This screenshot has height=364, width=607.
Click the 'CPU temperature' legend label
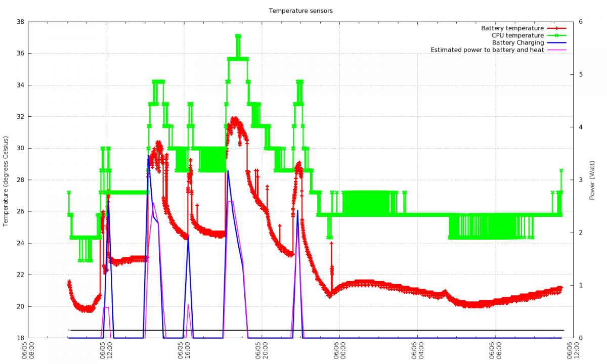[x=517, y=35]
